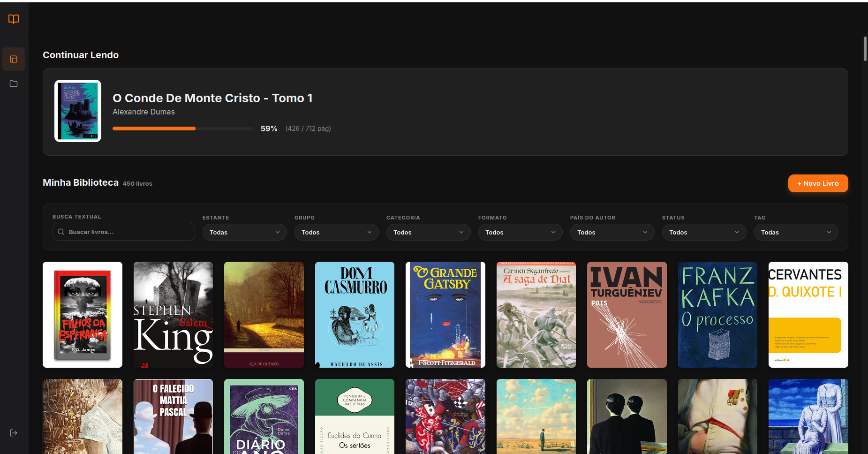Screen dimensions: 868x454
Task: Click the 450 livros count
Action: click(x=137, y=184)
